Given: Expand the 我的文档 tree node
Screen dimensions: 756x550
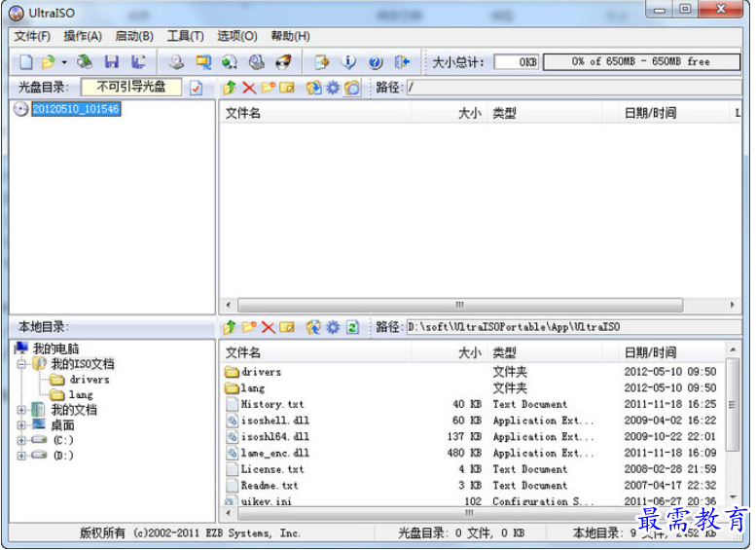Looking at the screenshot, I should click(21, 411).
